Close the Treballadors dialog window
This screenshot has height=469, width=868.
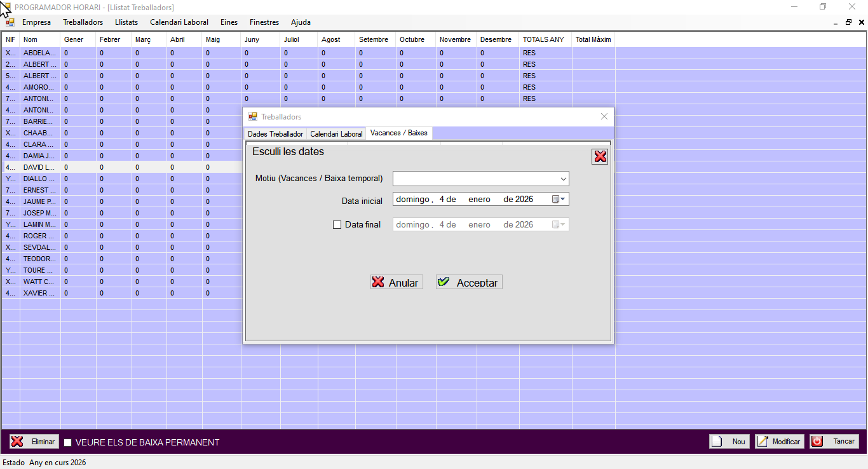coord(604,116)
